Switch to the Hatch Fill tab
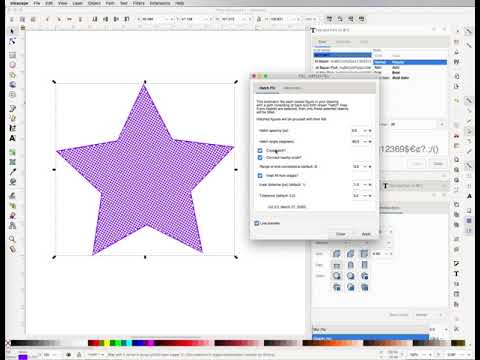 pos(267,88)
